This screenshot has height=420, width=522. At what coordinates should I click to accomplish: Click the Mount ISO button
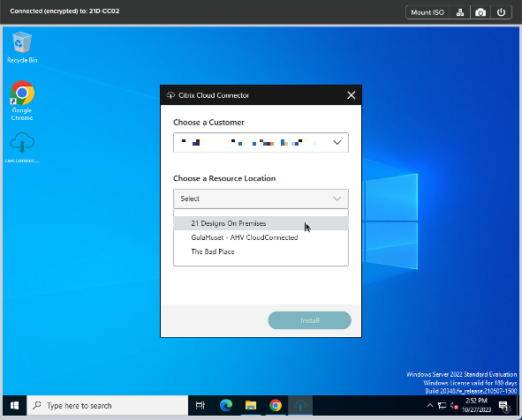click(x=427, y=12)
